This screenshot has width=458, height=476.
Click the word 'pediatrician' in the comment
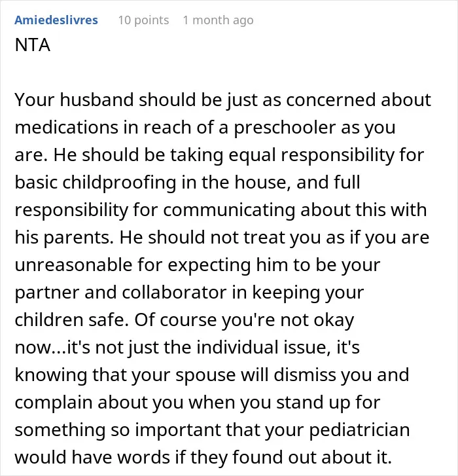click(x=359, y=430)
